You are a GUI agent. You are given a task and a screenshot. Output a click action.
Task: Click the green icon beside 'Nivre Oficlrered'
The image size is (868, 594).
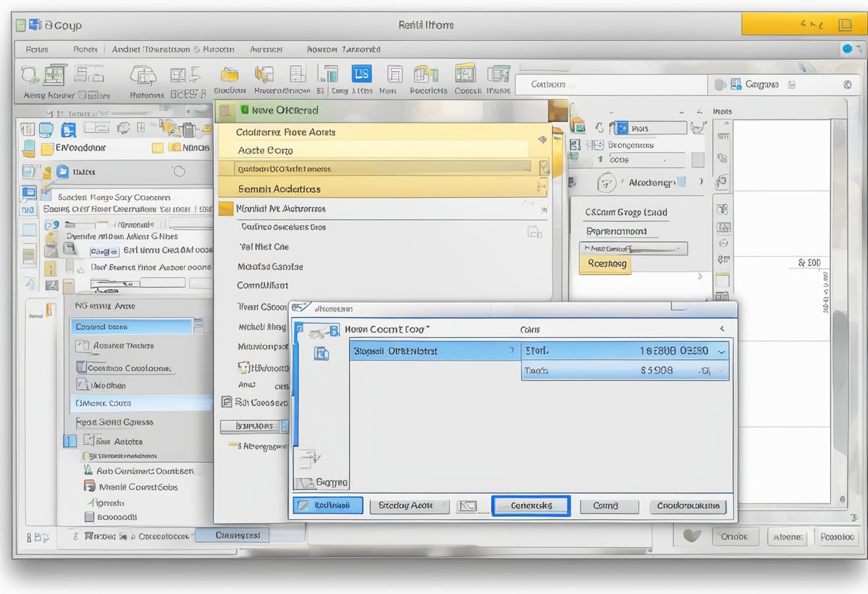pos(245,111)
